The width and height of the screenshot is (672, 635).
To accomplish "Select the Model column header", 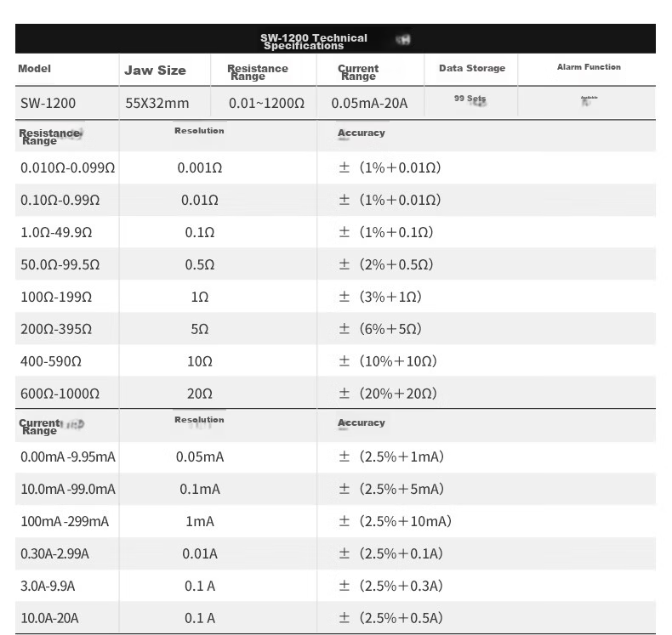I will click(x=34, y=69).
